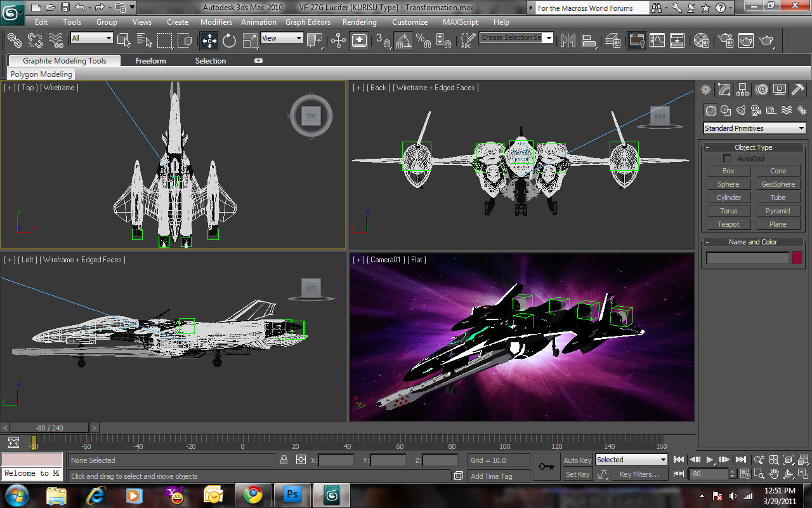The width and height of the screenshot is (812, 508).
Task: Open Key Filters dialog
Action: 639,474
